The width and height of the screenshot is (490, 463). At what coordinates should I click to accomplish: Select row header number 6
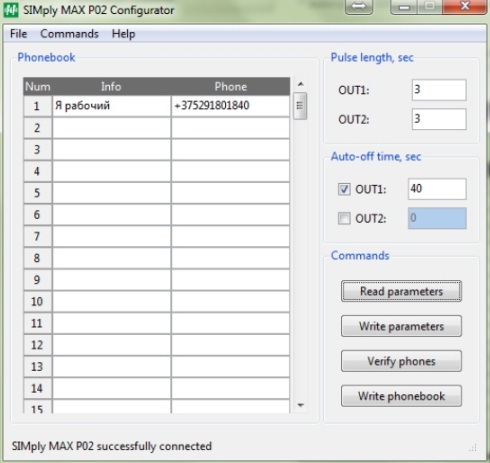click(x=38, y=215)
